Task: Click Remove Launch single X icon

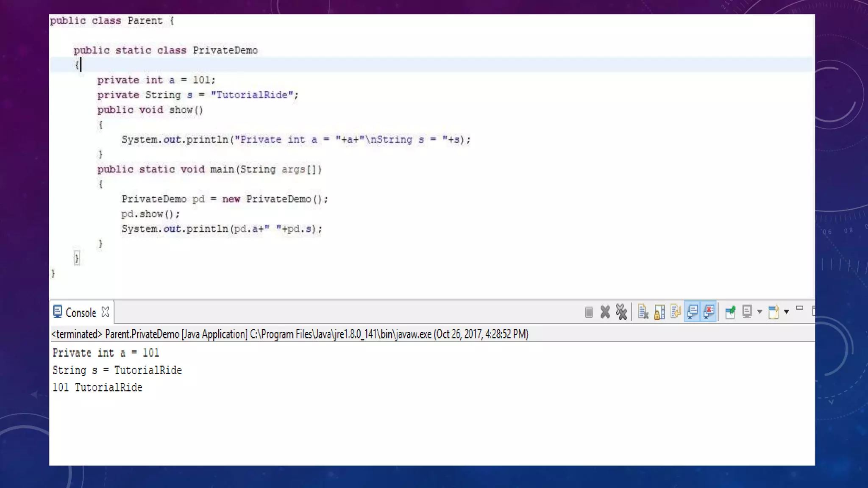Action: (605, 312)
